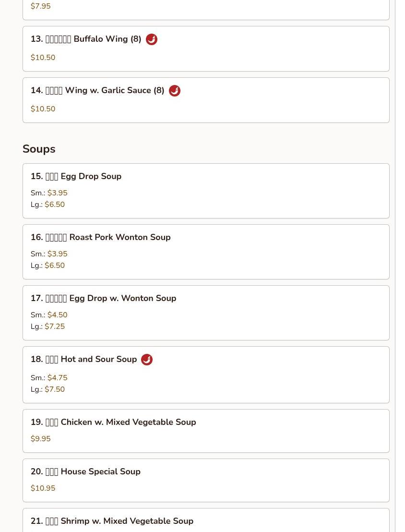
Task: Click Egg Drop Soup small price $3.95
Action: 58,193
